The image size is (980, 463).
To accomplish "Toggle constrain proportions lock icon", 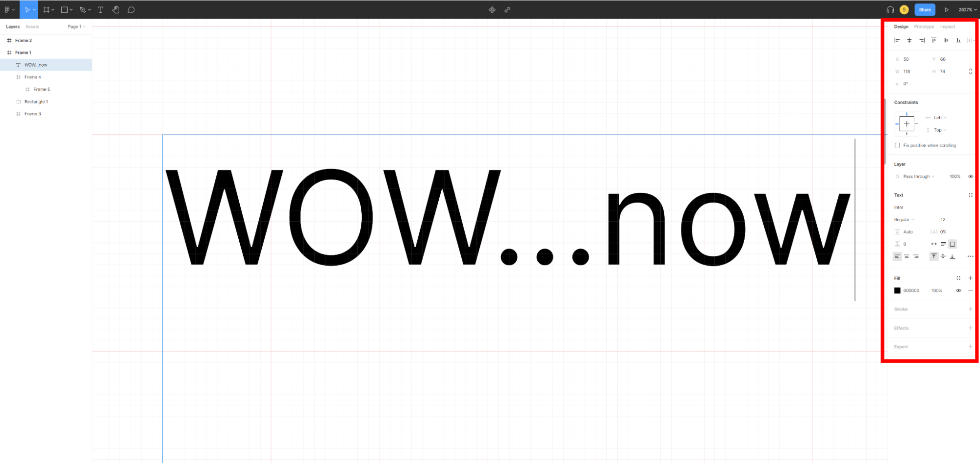I will tap(971, 72).
